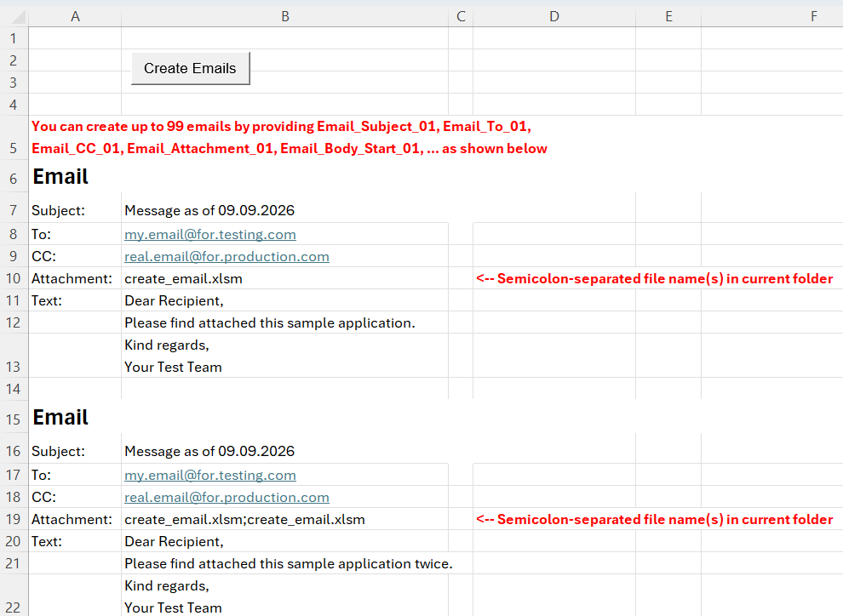
Task: Select Kind regards cell in row 22
Action: pos(285,596)
